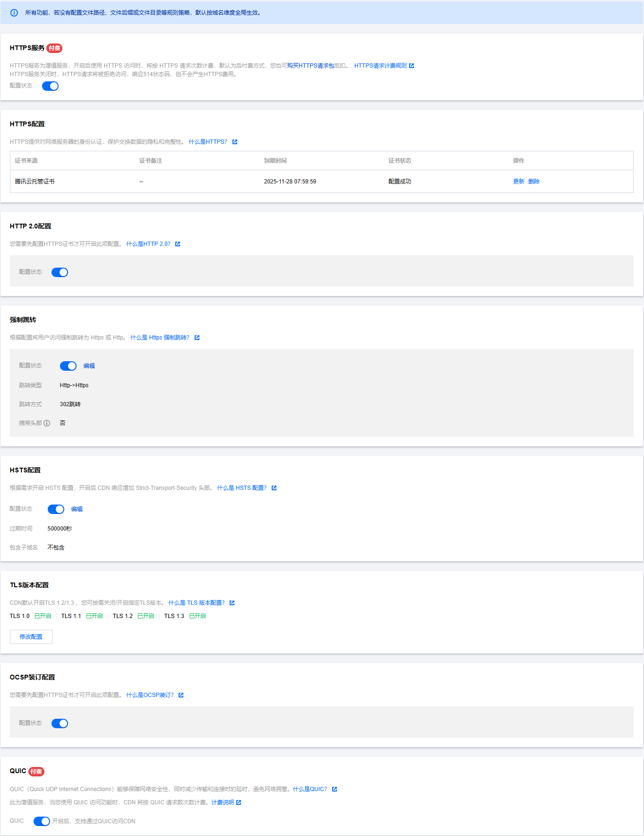Click external link icon after 什么是QUIC?

335,789
